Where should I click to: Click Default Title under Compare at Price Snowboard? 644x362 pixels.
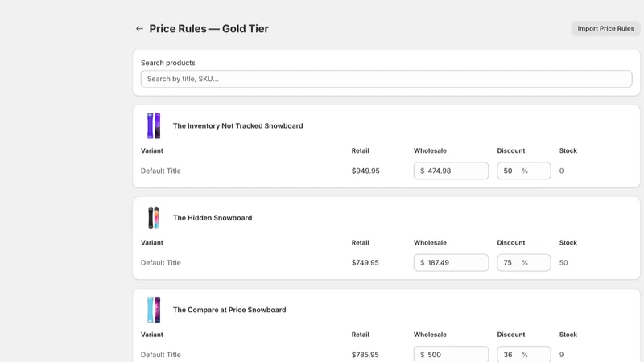click(x=160, y=355)
